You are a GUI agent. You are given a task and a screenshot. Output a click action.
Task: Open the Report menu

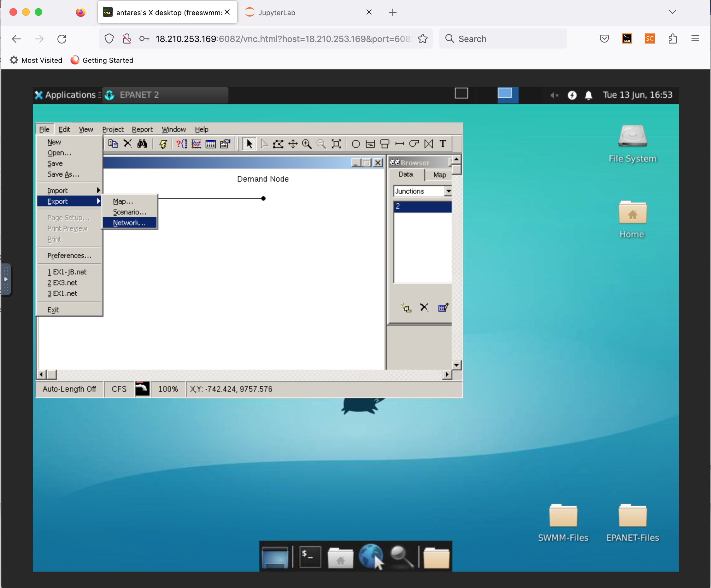pyautogui.click(x=142, y=129)
